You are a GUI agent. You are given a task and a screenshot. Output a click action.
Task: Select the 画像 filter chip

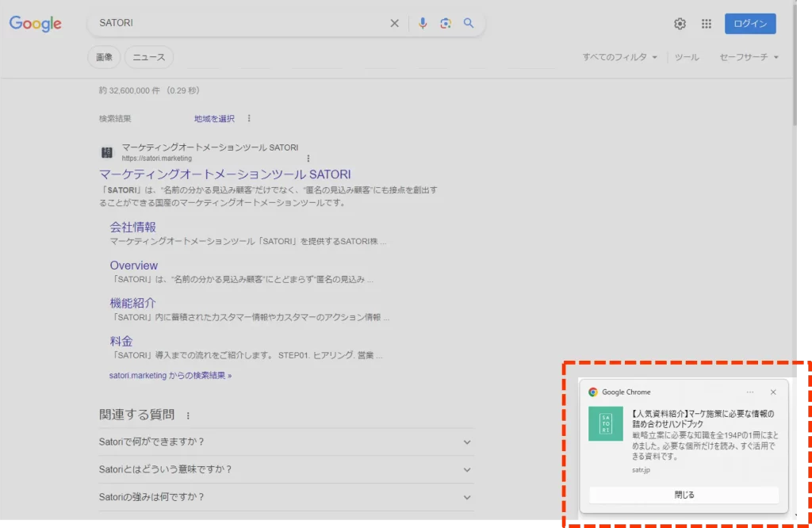point(104,57)
